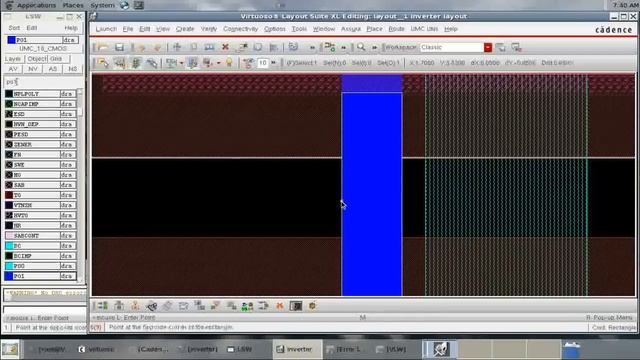Screen dimensions: 640x360
Task: Click the snap settings icon left of value 10
Action: 248,62
